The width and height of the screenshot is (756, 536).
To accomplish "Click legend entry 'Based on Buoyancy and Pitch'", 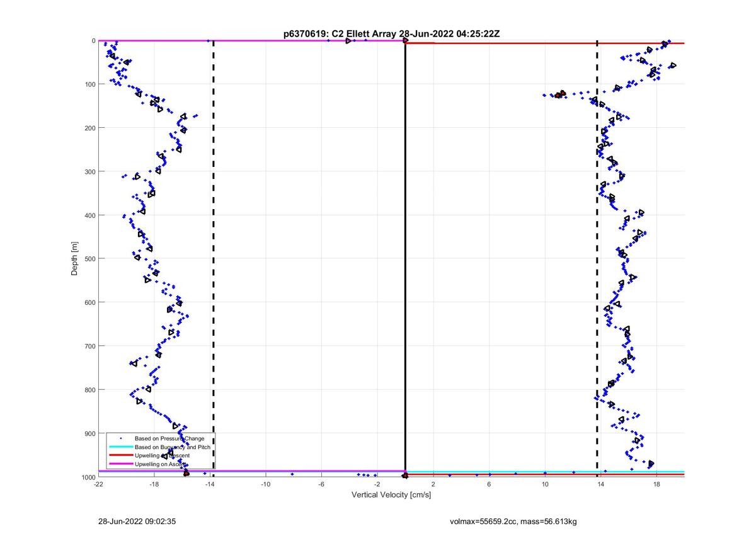I will tap(173, 447).
